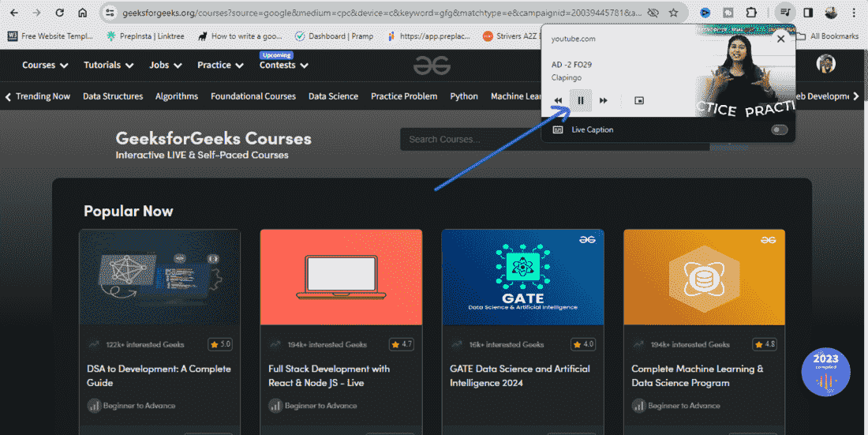Open the Strivers A2Z bookmark
Image resolution: width=868 pixels, height=435 pixels.
point(510,36)
